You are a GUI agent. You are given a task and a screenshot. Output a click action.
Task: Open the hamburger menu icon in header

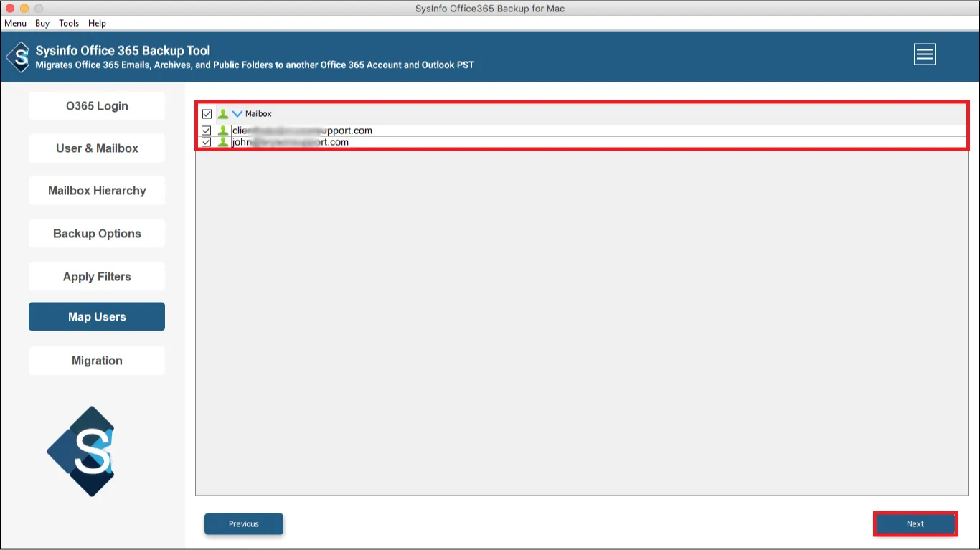click(x=924, y=54)
